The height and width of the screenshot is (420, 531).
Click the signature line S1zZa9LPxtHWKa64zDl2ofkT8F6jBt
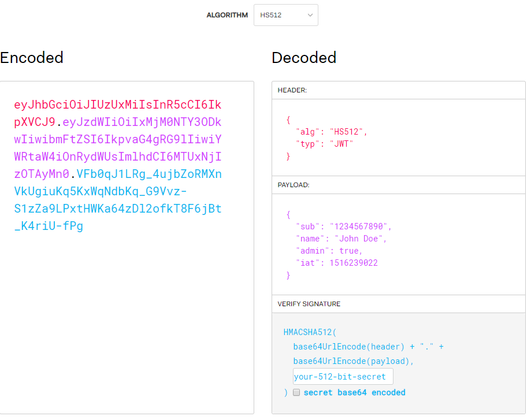pyautogui.click(x=117, y=209)
